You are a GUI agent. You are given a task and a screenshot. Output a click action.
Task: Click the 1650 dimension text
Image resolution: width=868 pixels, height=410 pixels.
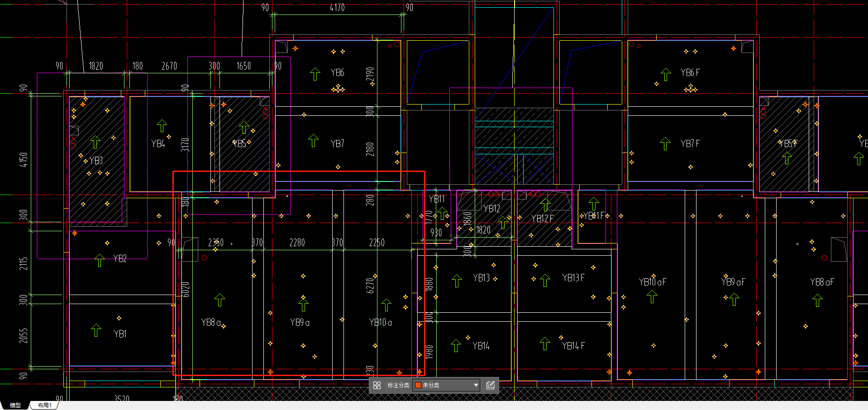[x=243, y=66]
